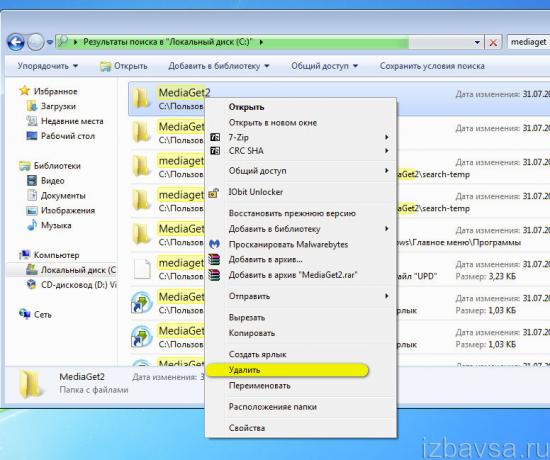The image size is (550, 460).
Task: Expand Добавить в библиотеку context submenu
Action: click(x=301, y=229)
